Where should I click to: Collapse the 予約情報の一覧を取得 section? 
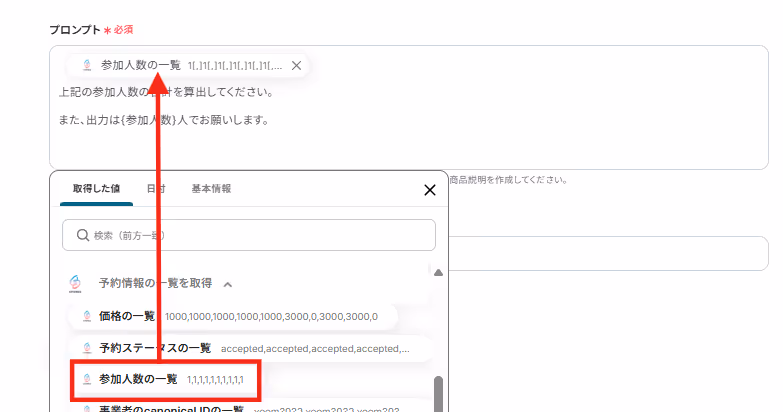click(228, 285)
